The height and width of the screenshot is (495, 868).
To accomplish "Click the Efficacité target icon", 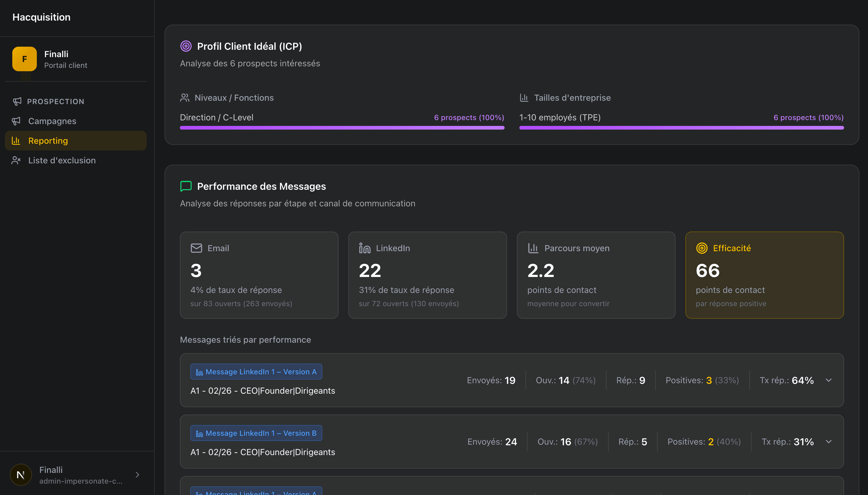I will tap(702, 248).
